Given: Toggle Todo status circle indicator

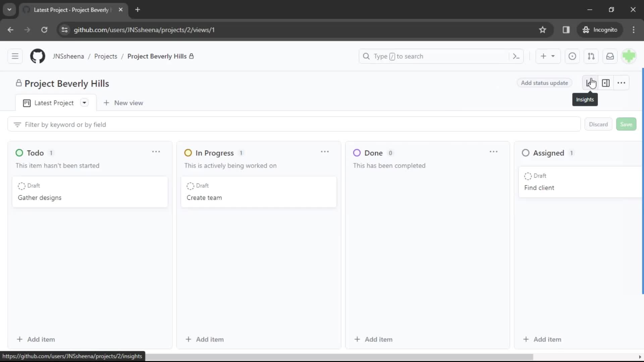Looking at the screenshot, I should click(19, 153).
